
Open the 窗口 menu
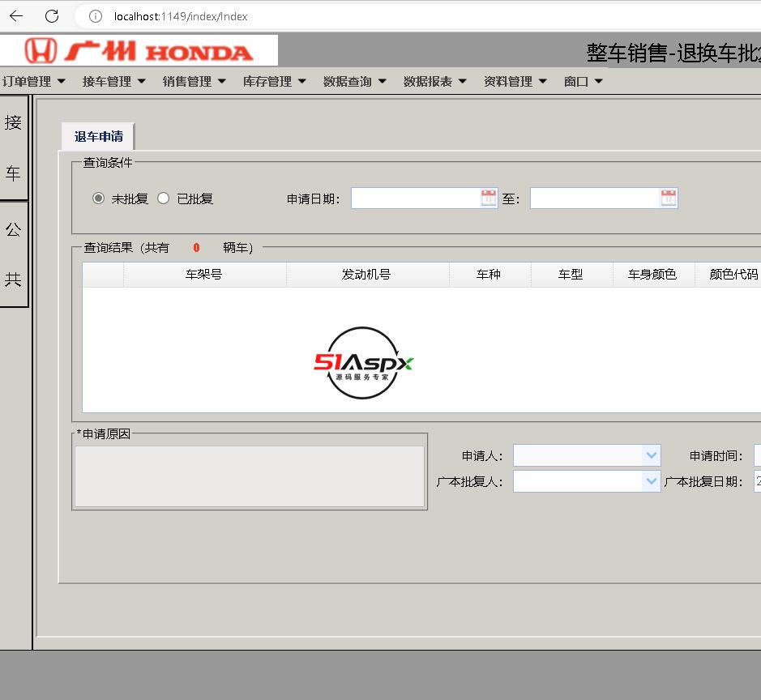click(584, 82)
